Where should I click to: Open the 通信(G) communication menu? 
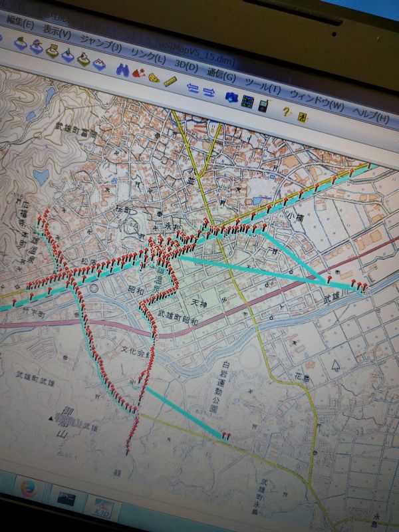pos(221,74)
